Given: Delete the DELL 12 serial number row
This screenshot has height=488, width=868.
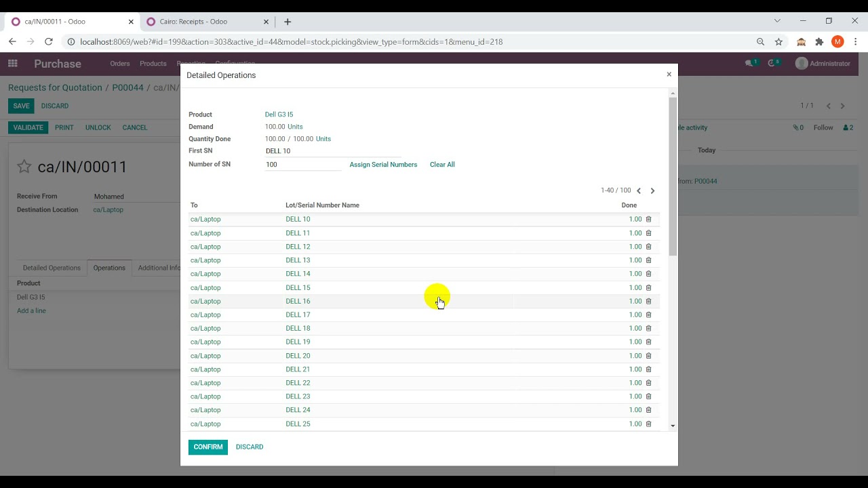Looking at the screenshot, I should coord(648,246).
